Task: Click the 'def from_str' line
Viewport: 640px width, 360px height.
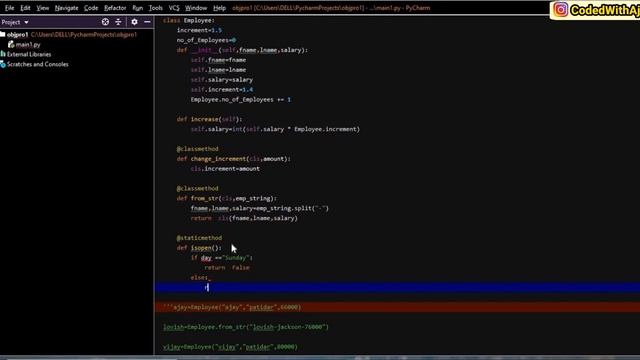Action: [x=227, y=198]
